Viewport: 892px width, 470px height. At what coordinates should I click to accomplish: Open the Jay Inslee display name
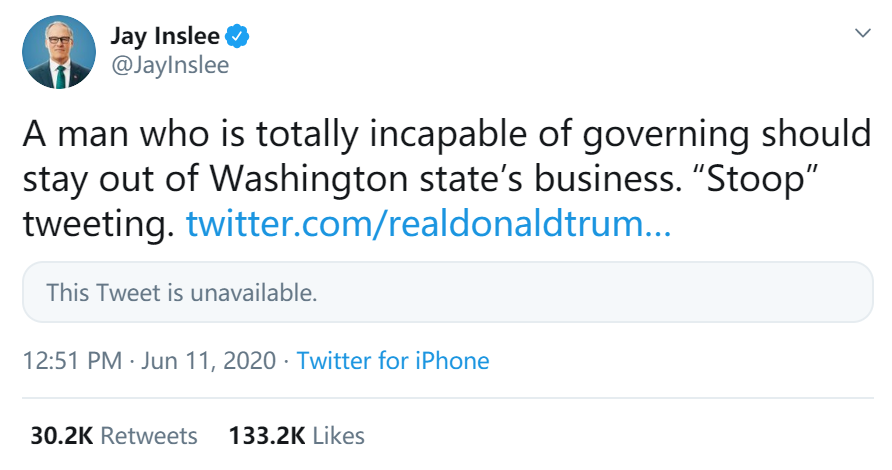pyautogui.click(x=166, y=39)
